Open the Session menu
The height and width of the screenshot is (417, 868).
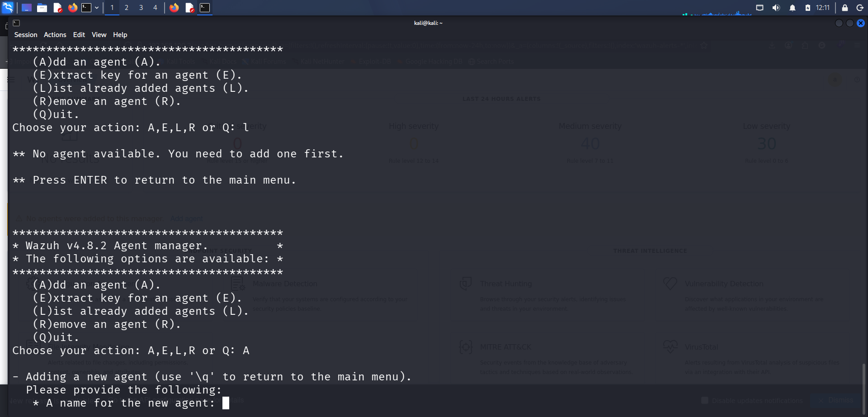(26, 35)
